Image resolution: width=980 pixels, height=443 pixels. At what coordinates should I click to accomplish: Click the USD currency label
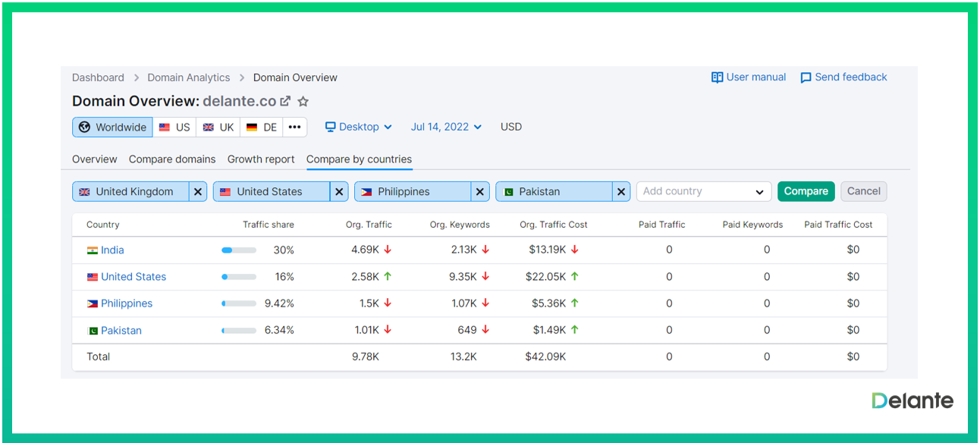[x=511, y=127]
